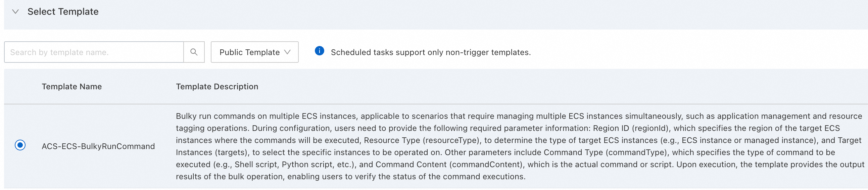This screenshot has width=868, height=190.
Task: Focus the Search by template name field
Action: 94,52
